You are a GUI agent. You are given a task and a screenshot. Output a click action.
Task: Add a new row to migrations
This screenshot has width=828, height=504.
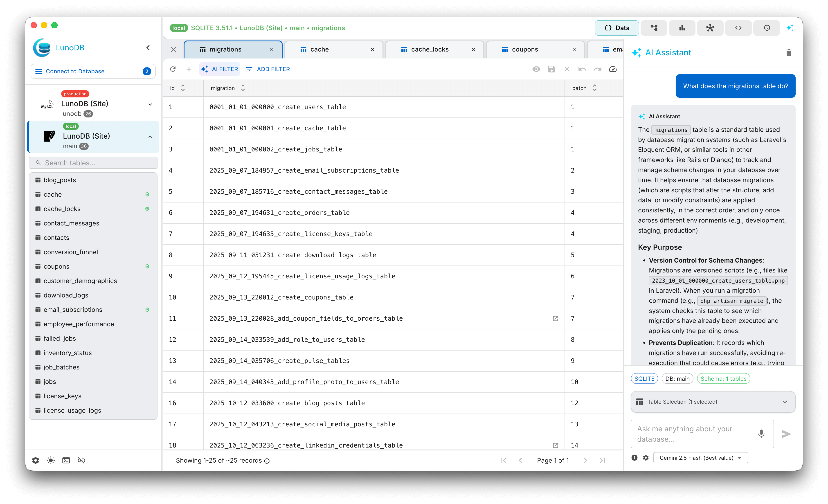[x=189, y=69]
